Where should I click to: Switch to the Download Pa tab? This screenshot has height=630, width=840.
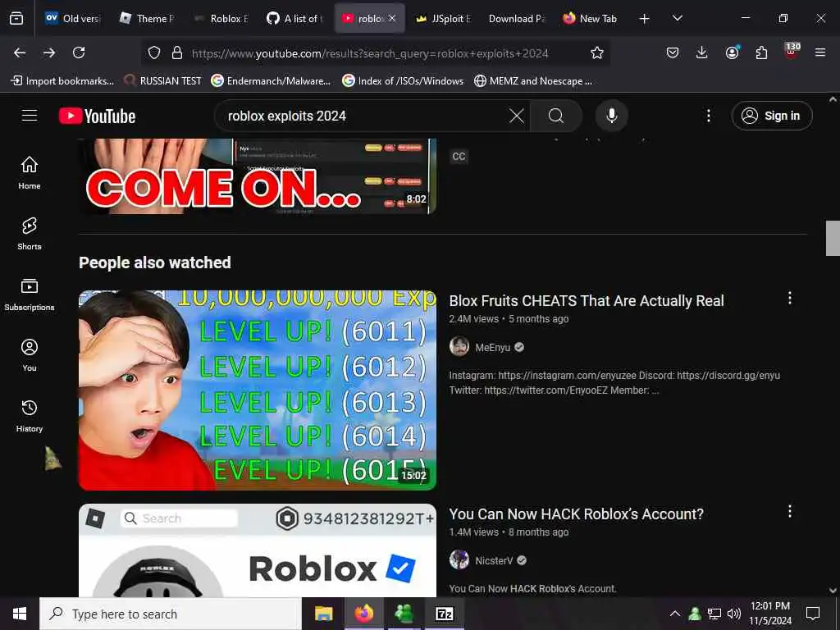tap(517, 18)
